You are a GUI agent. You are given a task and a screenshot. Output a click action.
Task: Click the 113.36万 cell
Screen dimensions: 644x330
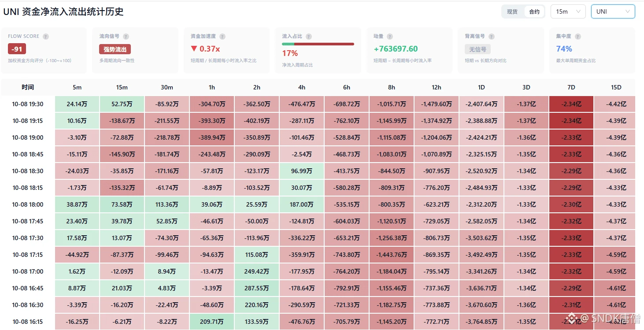[x=167, y=204]
